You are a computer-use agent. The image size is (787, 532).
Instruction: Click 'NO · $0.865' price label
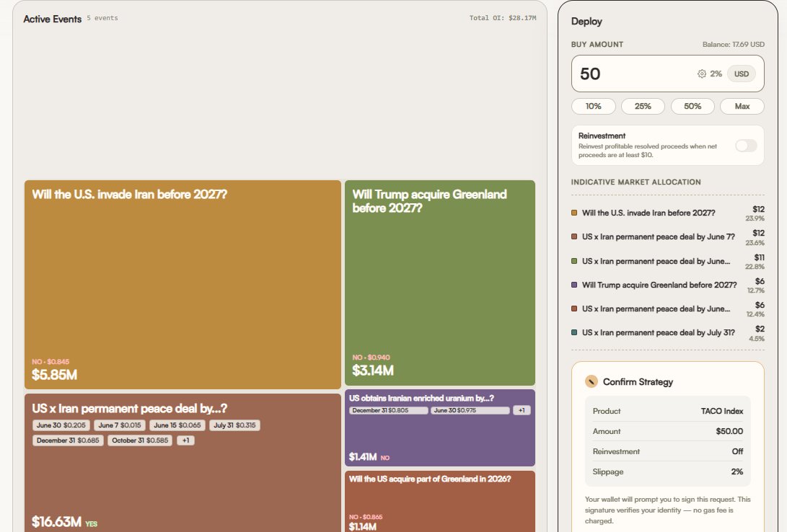click(366, 517)
